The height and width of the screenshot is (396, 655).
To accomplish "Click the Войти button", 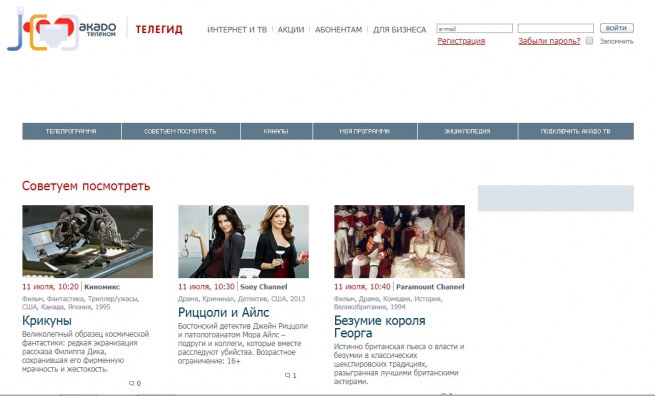I will click(617, 28).
